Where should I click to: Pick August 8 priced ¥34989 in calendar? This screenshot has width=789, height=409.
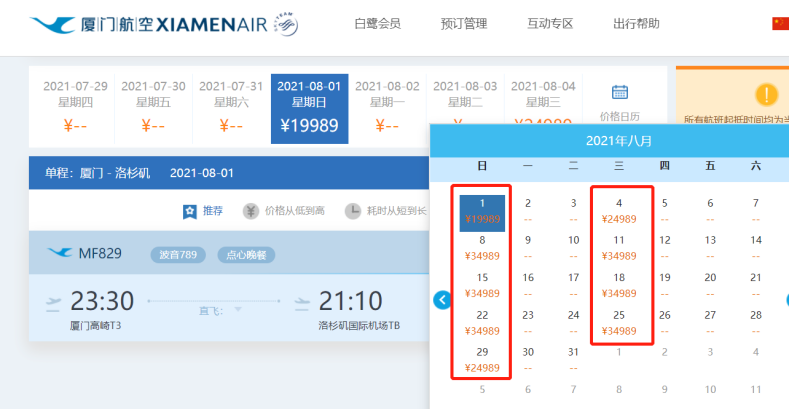point(483,247)
